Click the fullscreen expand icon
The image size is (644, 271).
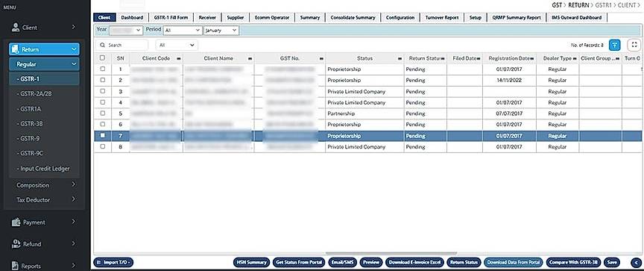(x=634, y=45)
